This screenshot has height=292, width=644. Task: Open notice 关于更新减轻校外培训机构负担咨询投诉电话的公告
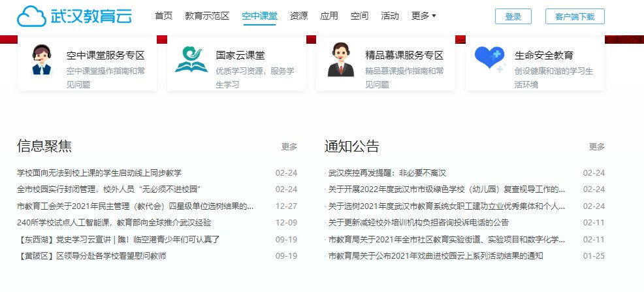pyautogui.click(x=419, y=223)
